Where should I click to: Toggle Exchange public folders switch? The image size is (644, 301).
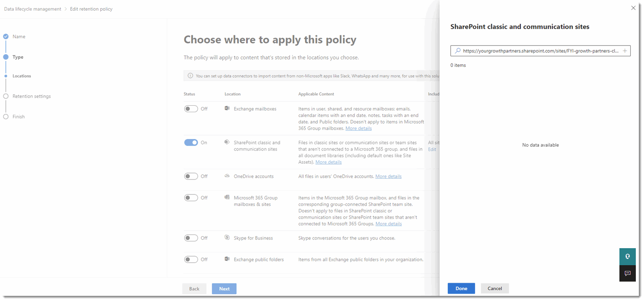pos(191,259)
